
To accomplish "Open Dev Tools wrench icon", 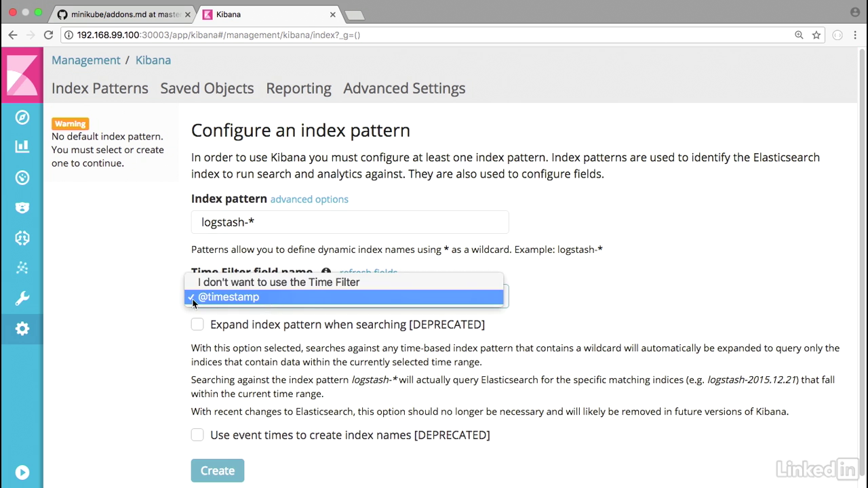I will [22, 298].
